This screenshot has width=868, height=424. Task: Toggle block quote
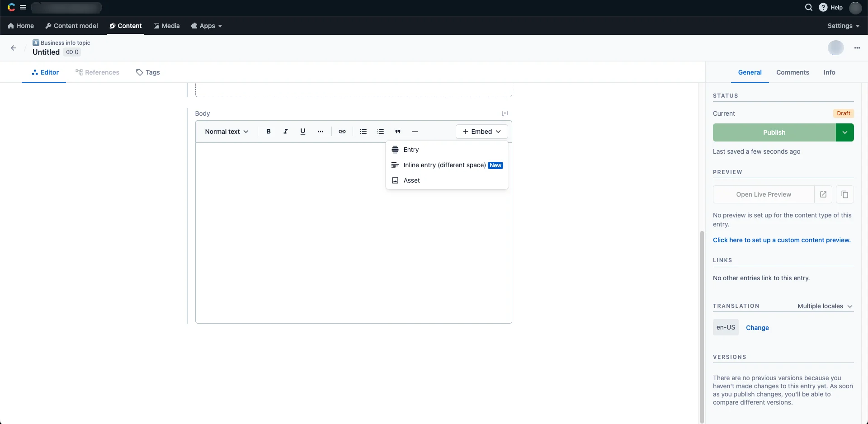398,132
